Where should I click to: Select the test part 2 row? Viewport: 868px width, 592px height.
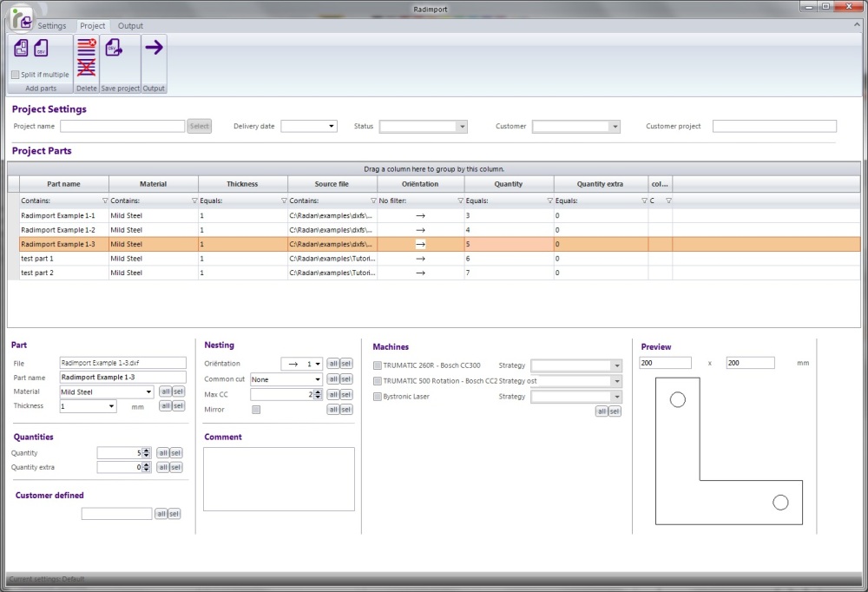61,273
